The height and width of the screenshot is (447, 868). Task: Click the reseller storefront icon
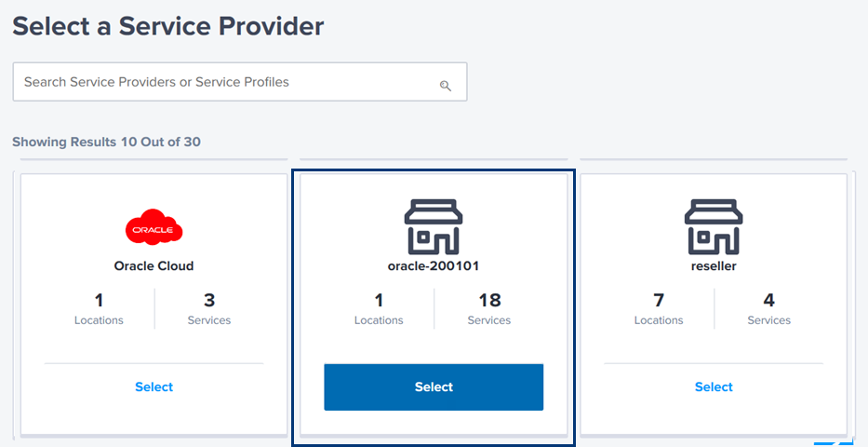point(714,226)
